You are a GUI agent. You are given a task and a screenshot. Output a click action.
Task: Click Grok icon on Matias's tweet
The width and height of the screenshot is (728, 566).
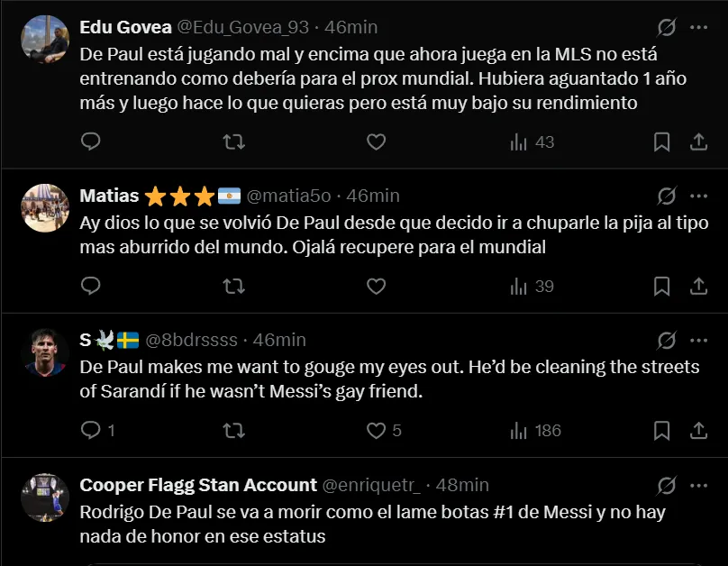click(x=667, y=196)
